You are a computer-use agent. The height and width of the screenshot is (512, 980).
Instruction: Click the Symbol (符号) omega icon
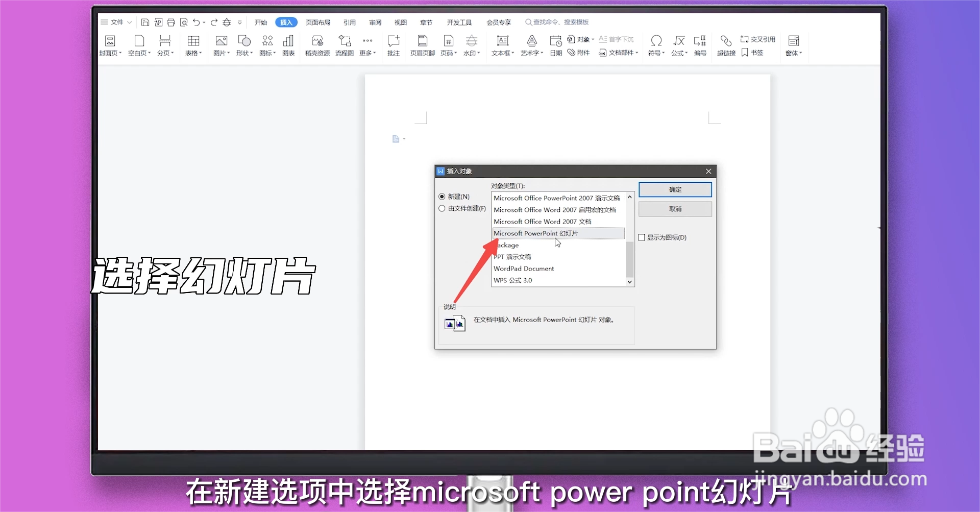click(x=656, y=41)
